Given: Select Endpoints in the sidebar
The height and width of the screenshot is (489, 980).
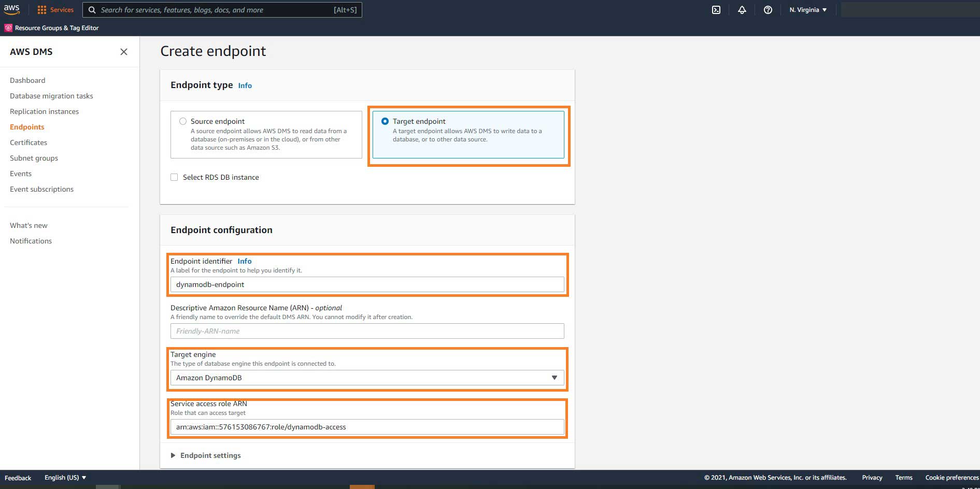Looking at the screenshot, I should pyautogui.click(x=27, y=127).
